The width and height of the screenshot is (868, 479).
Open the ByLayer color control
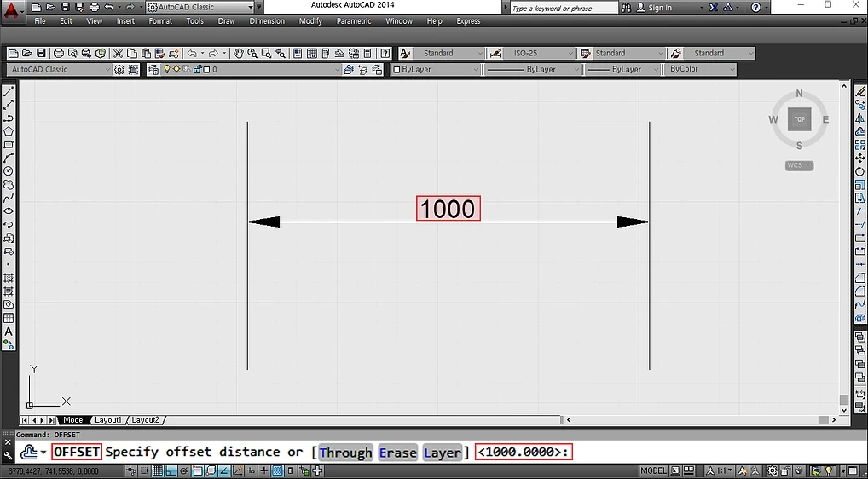tap(435, 70)
